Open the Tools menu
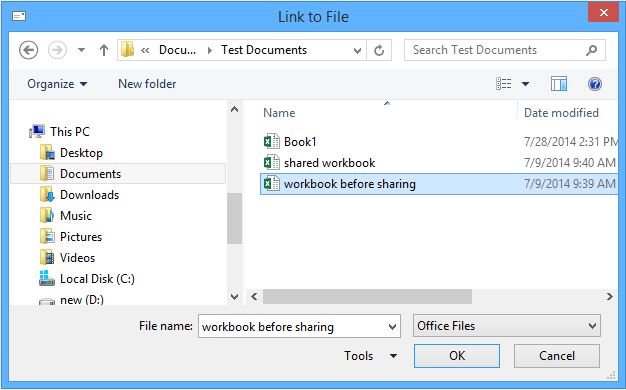Screen dimensions: 626x390 coord(370,356)
